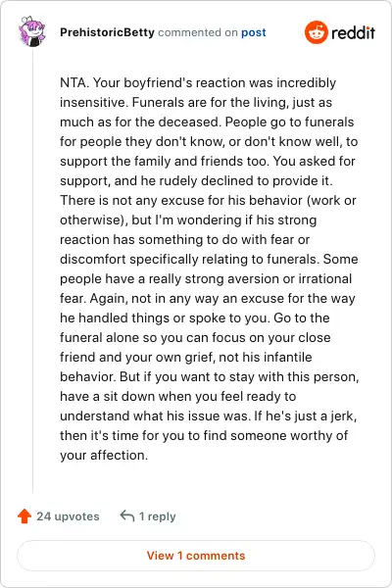Screen dimensions: 392x588
Task: Click the line starting 'discomfort specifically relating to funerals'
Action: [x=209, y=259]
